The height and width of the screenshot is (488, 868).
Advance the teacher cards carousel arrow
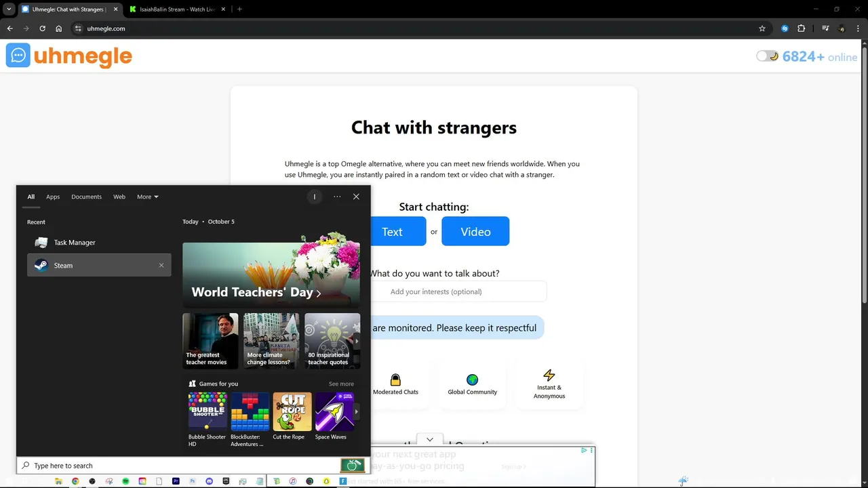(x=357, y=341)
